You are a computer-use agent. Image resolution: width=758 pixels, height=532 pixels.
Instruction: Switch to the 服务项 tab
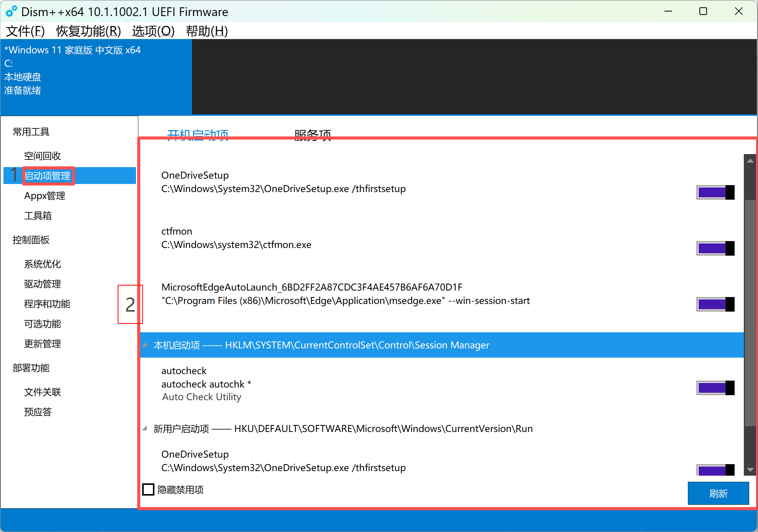pyautogui.click(x=313, y=135)
